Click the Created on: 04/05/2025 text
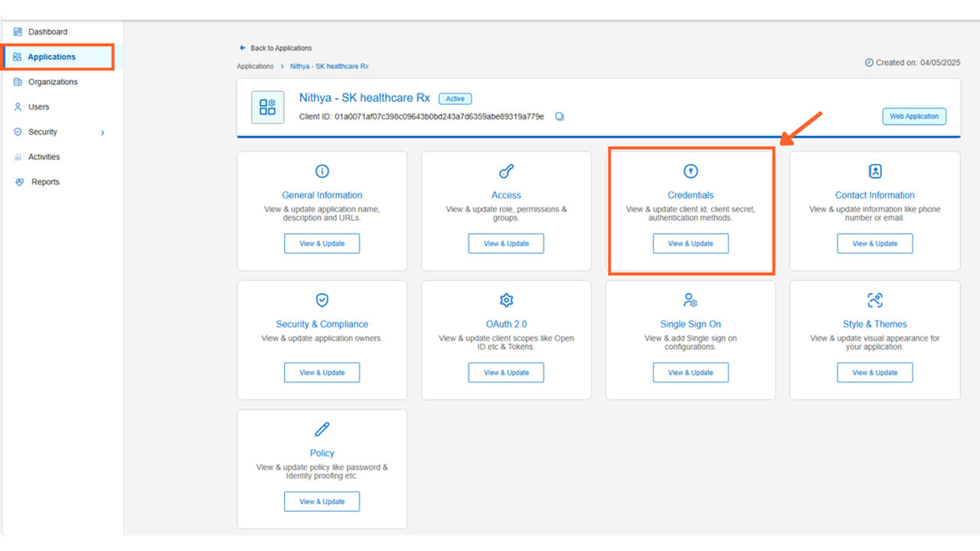 point(918,63)
